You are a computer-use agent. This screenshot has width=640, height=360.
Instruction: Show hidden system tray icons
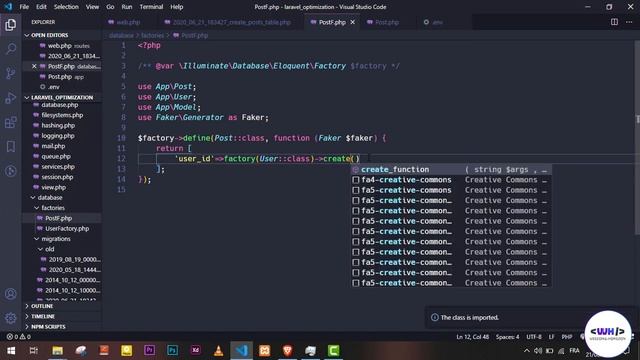(527, 351)
